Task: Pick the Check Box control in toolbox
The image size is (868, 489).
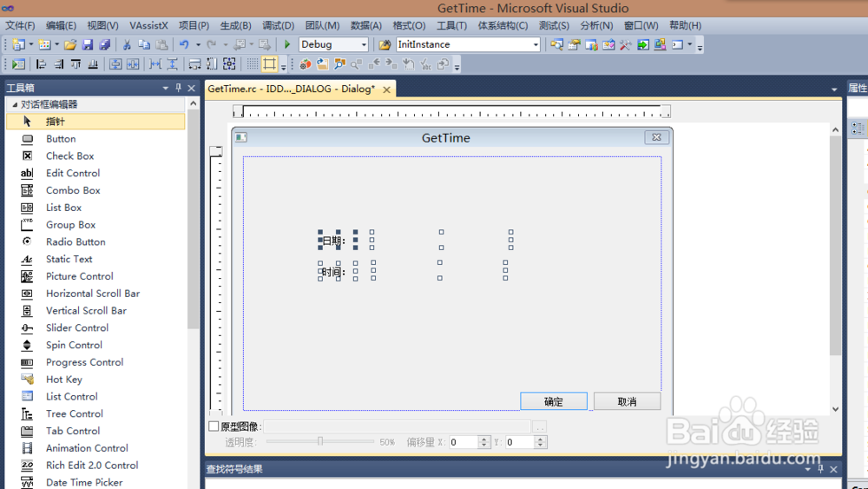Action: [95, 155]
